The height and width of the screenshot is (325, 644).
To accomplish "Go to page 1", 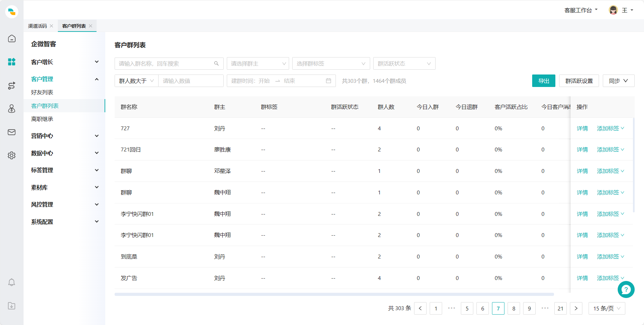I will [x=436, y=308].
